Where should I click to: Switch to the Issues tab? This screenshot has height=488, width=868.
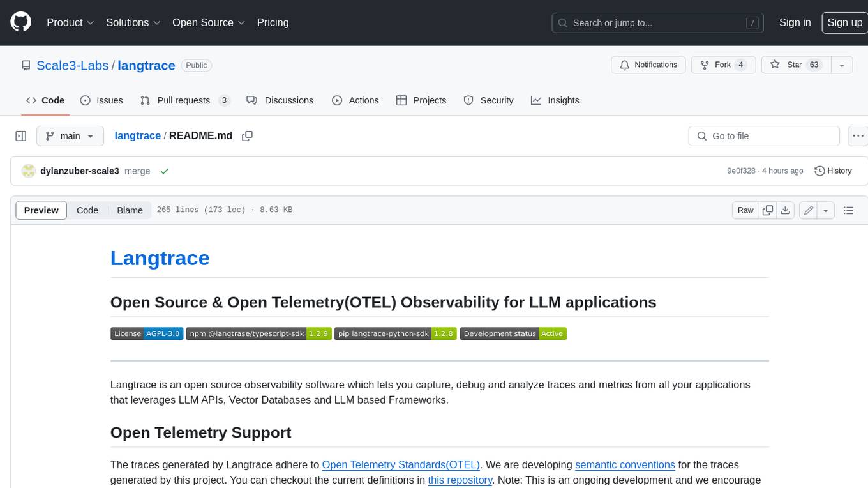pyautogui.click(x=101, y=100)
